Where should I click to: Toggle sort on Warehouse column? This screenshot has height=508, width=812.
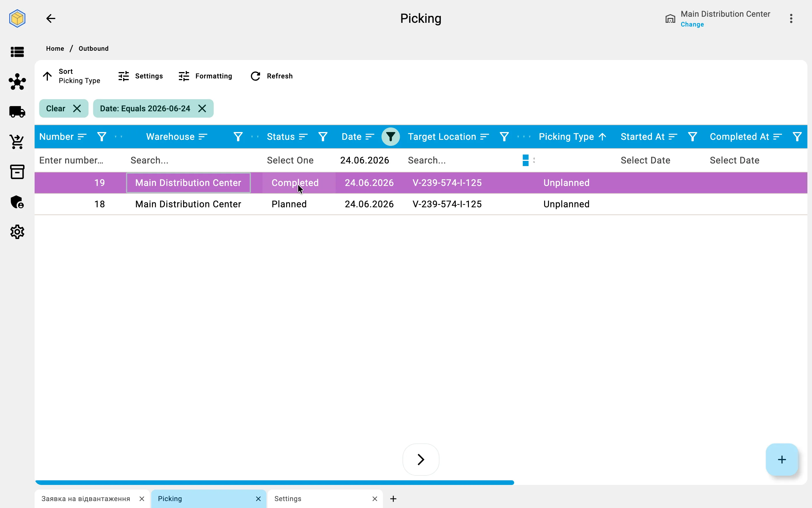(203, 137)
